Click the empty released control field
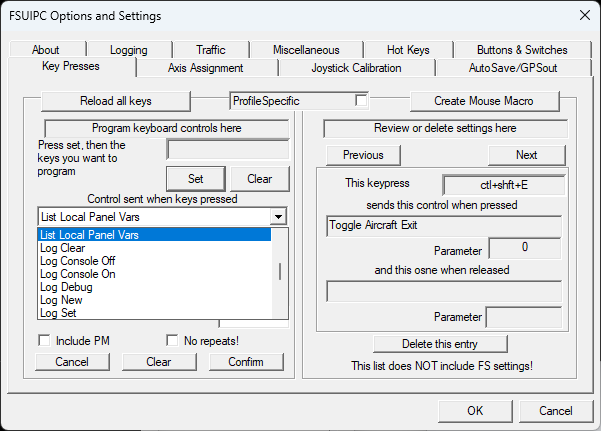This screenshot has height=431, width=601. pyautogui.click(x=444, y=291)
